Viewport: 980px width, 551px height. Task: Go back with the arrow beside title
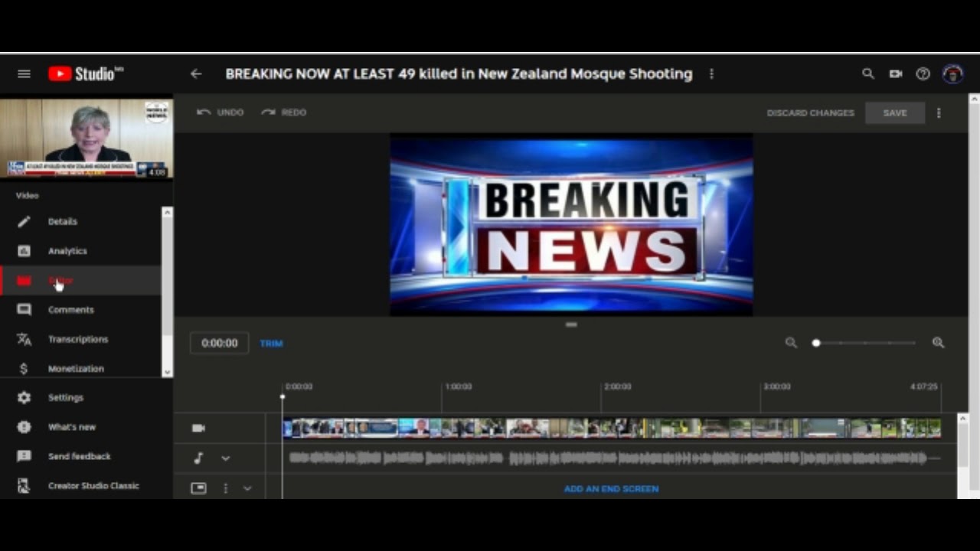pyautogui.click(x=196, y=73)
